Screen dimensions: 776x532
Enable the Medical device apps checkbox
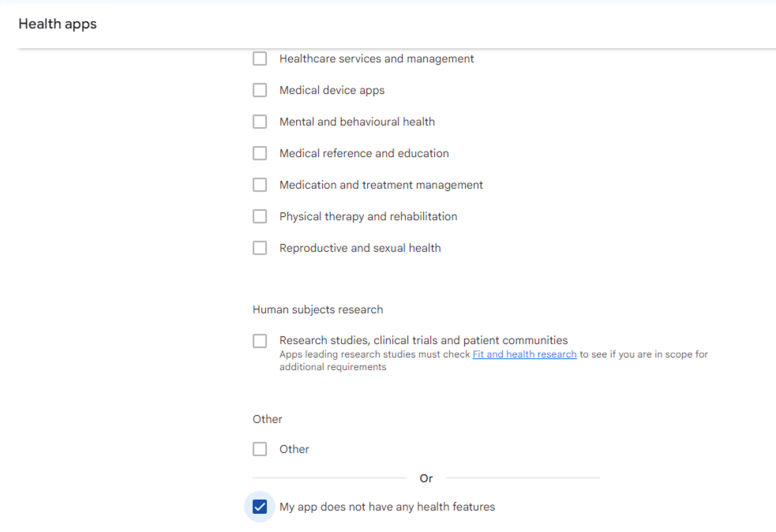click(260, 90)
